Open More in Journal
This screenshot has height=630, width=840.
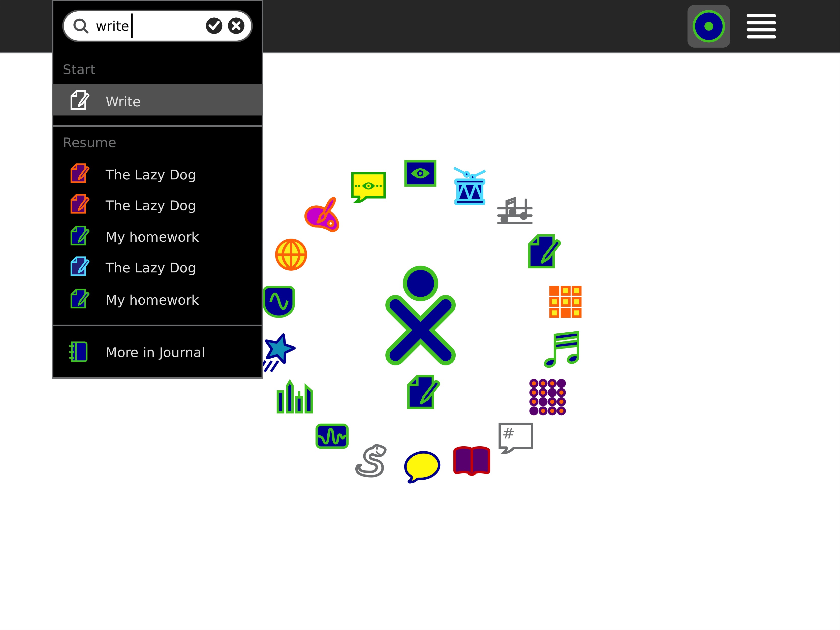158,352
